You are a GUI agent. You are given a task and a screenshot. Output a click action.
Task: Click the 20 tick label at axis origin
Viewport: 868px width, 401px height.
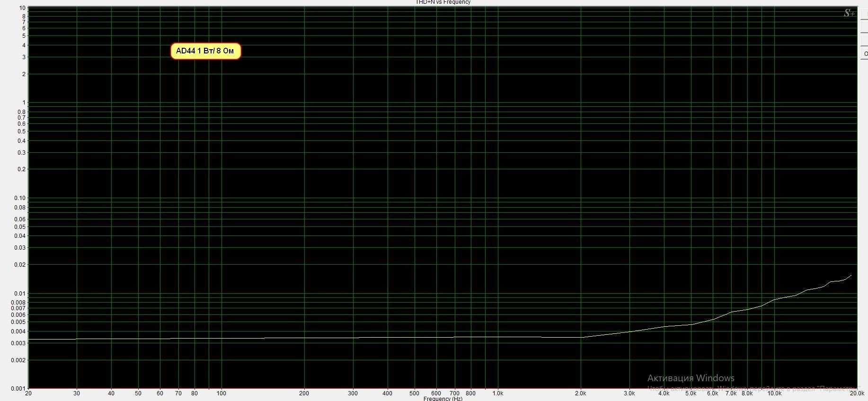pyautogui.click(x=28, y=393)
